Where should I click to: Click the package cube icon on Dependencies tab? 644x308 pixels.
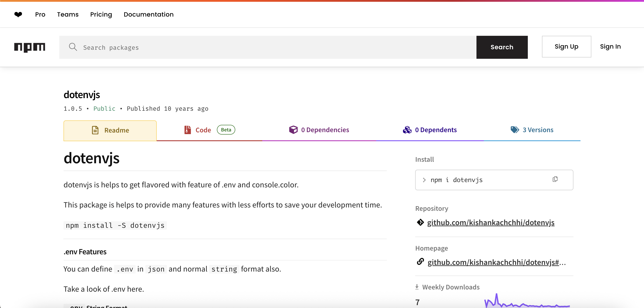tap(293, 130)
